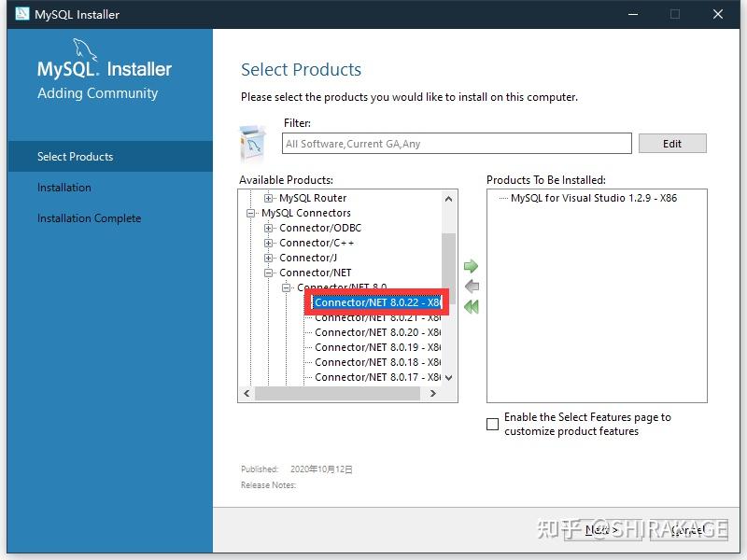Click the Cancel button
Screen dimensions: 747x560
coord(687,529)
